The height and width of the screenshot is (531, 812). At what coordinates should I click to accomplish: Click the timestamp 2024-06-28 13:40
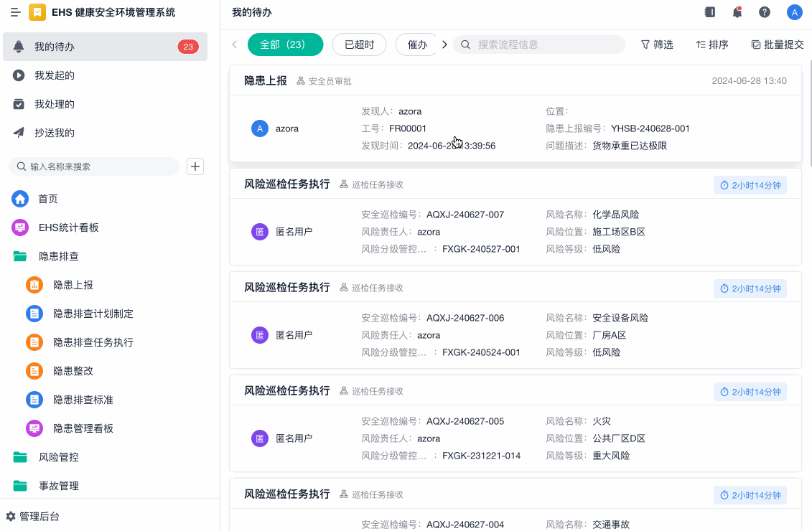pyautogui.click(x=750, y=81)
